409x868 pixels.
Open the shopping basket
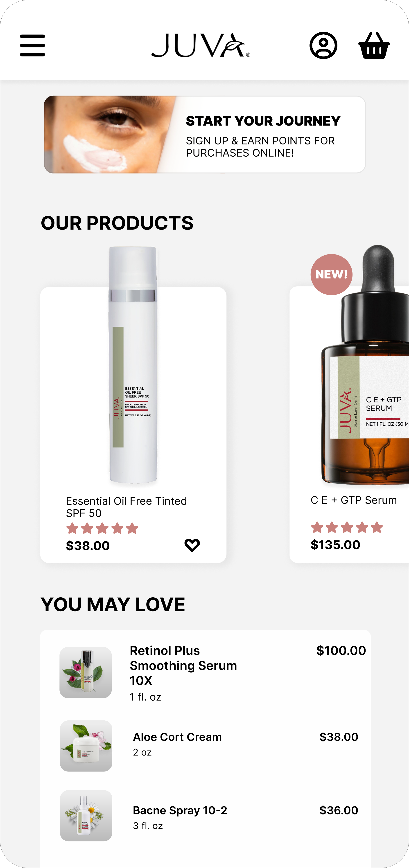click(374, 45)
